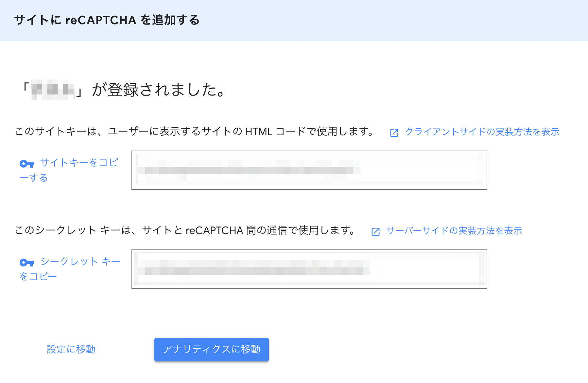The height and width of the screenshot is (383, 588).
Task: Click the secret key description about reCAPTCHA 間の通信
Action: tap(185, 230)
